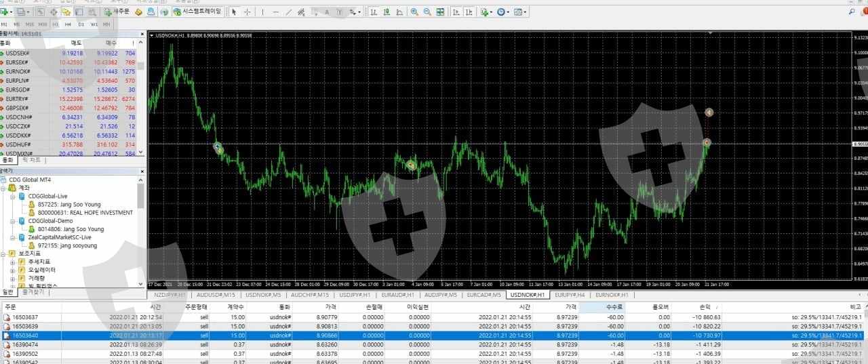Switch timeframe to H4

(68, 24)
